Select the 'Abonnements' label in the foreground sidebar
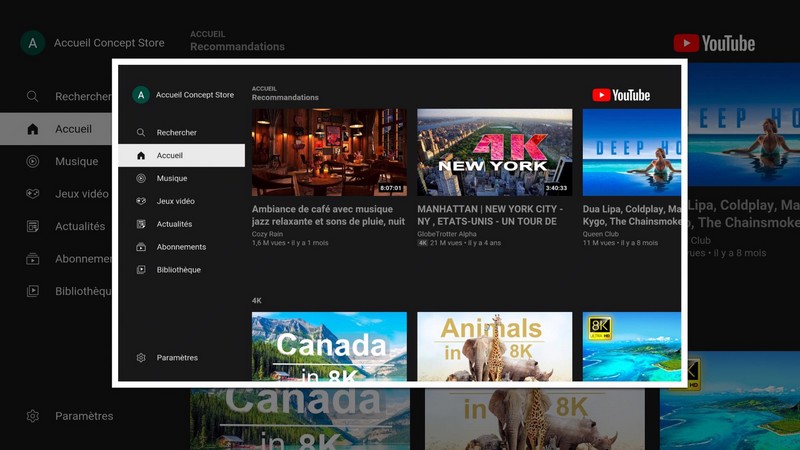 tap(181, 247)
